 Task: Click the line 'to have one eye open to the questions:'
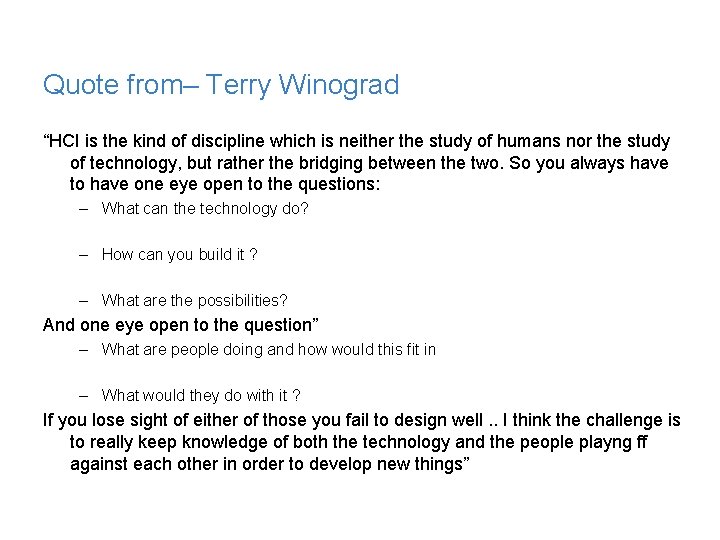225,184
